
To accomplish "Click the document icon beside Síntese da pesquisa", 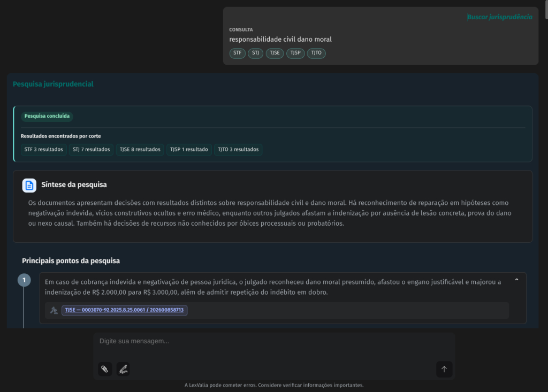I will 29,185.
